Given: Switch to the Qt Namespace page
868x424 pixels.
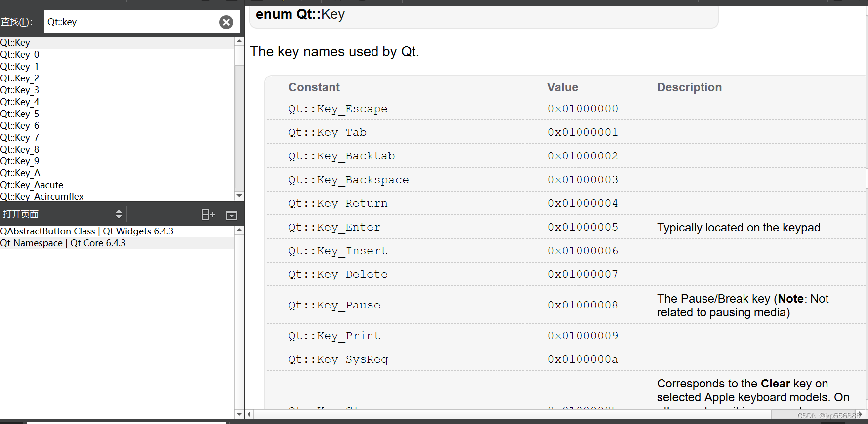Looking at the screenshot, I should (63, 243).
